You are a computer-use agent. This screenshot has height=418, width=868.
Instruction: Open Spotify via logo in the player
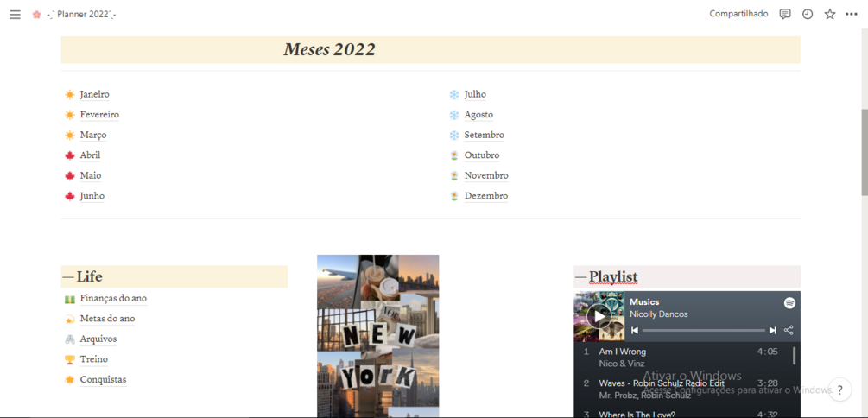point(789,303)
